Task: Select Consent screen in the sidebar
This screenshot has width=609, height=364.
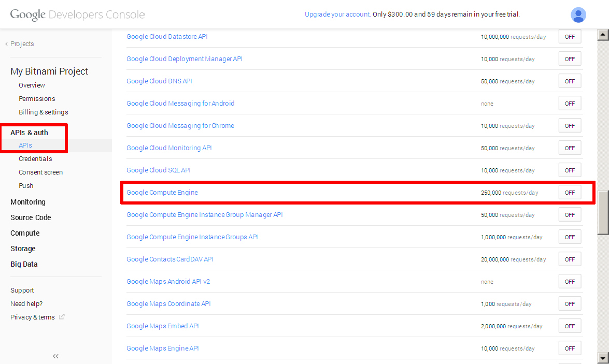Action: tap(40, 172)
